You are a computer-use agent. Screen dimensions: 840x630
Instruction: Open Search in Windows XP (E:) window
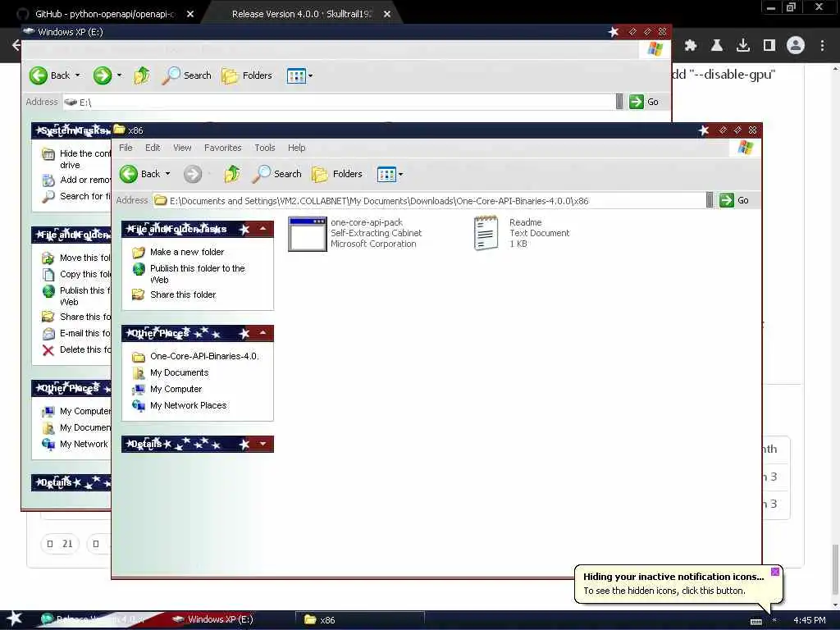(x=187, y=75)
